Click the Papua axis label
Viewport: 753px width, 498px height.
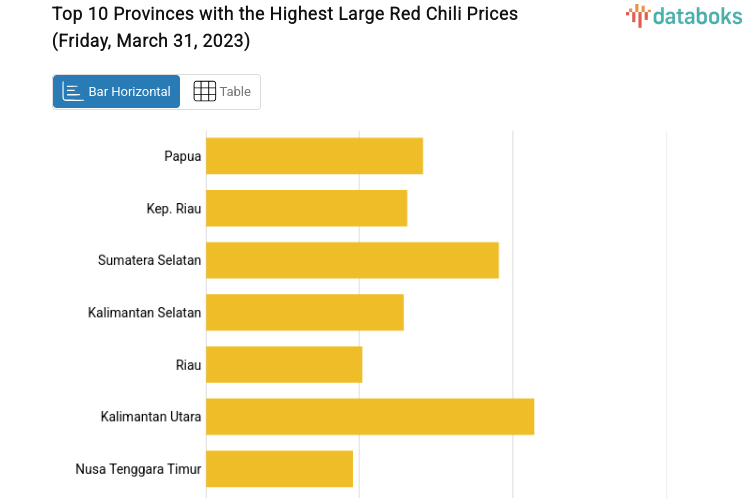coord(183,156)
